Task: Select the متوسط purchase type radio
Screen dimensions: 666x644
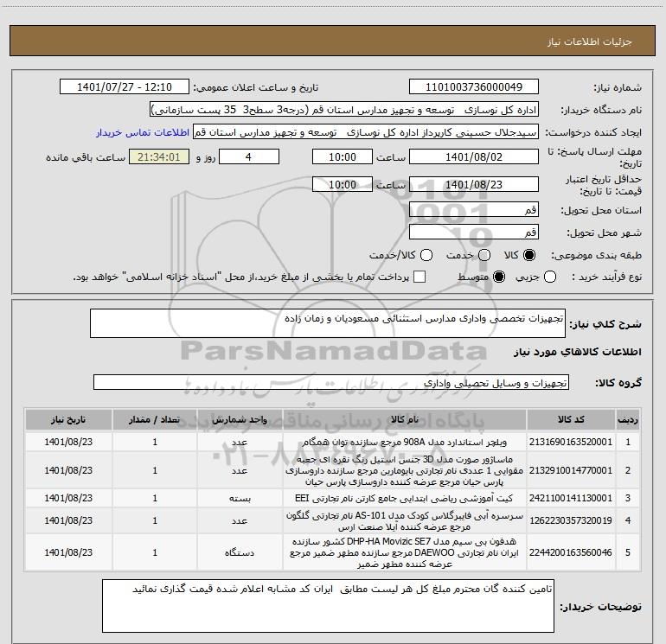Action: pyautogui.click(x=499, y=277)
